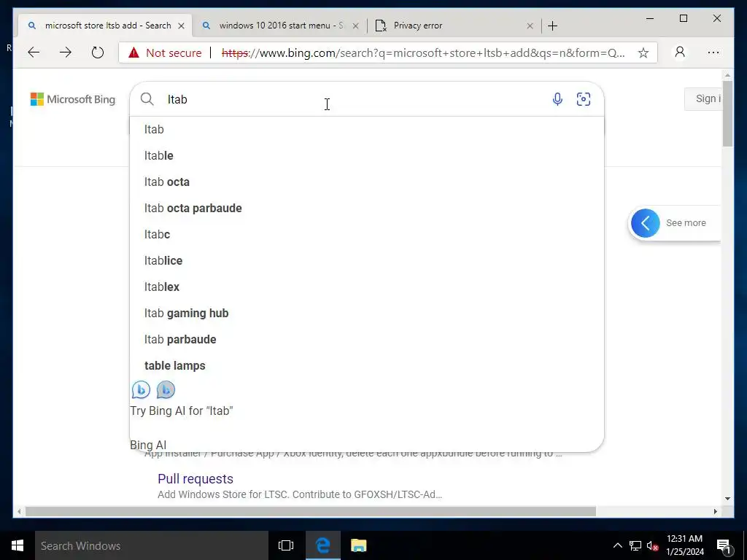Click the blue Bing AI chat icon

[x=141, y=389]
